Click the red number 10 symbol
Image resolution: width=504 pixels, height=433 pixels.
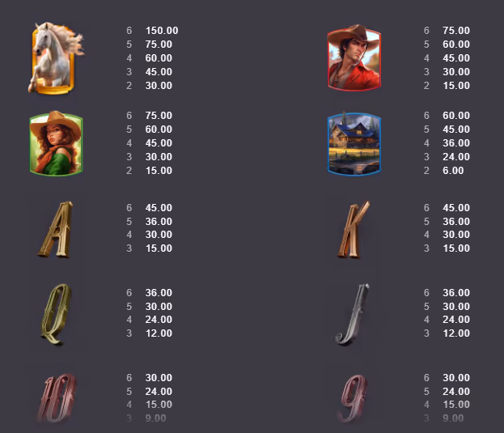pos(57,398)
